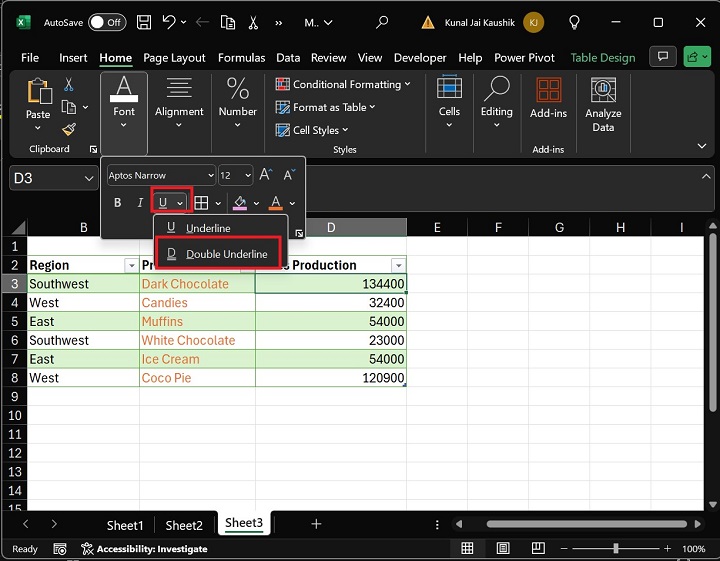The height and width of the screenshot is (561, 720).
Task: Click the Save icon in title bar
Action: tap(144, 22)
